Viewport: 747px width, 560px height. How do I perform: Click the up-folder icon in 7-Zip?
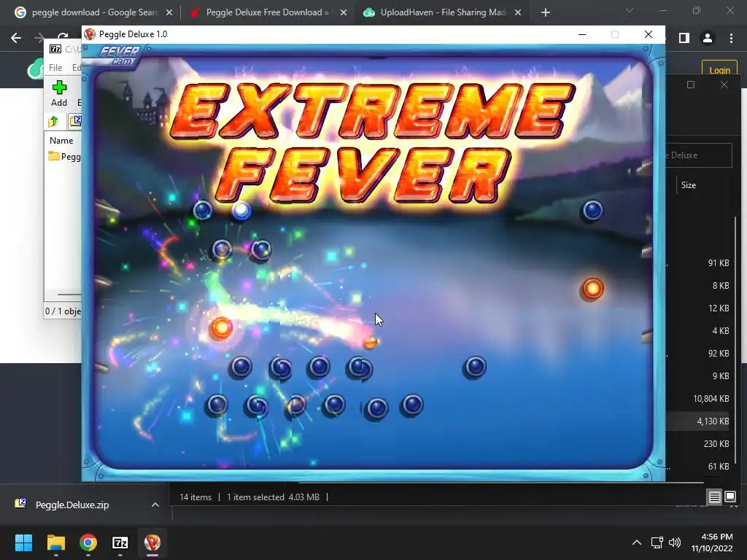tap(53, 122)
